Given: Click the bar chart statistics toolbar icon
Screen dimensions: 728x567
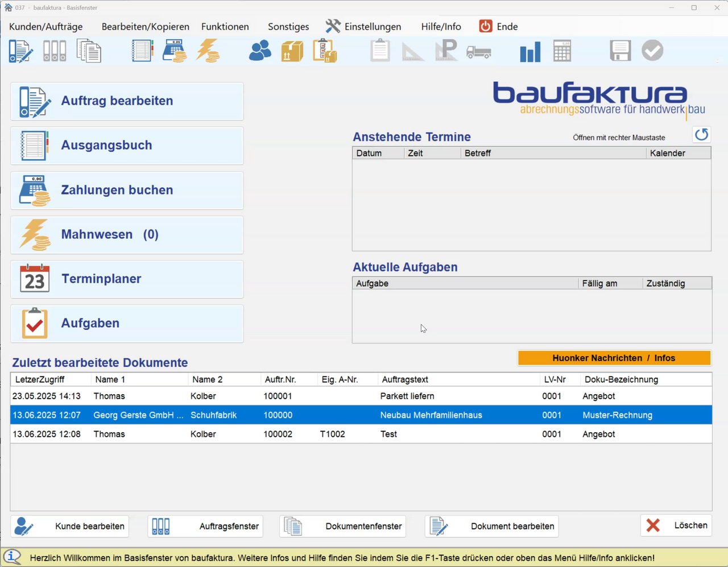Looking at the screenshot, I should pyautogui.click(x=530, y=51).
